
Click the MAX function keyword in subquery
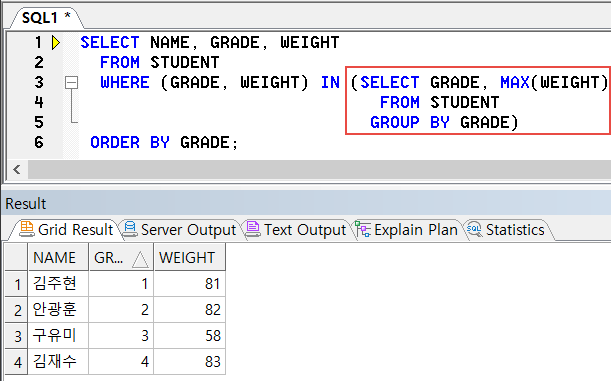click(x=514, y=83)
